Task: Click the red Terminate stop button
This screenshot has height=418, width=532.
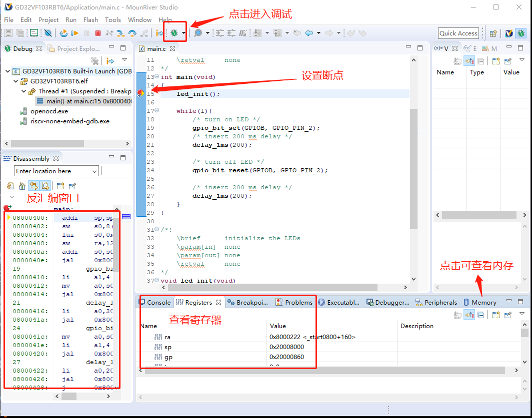Action: tap(98, 33)
